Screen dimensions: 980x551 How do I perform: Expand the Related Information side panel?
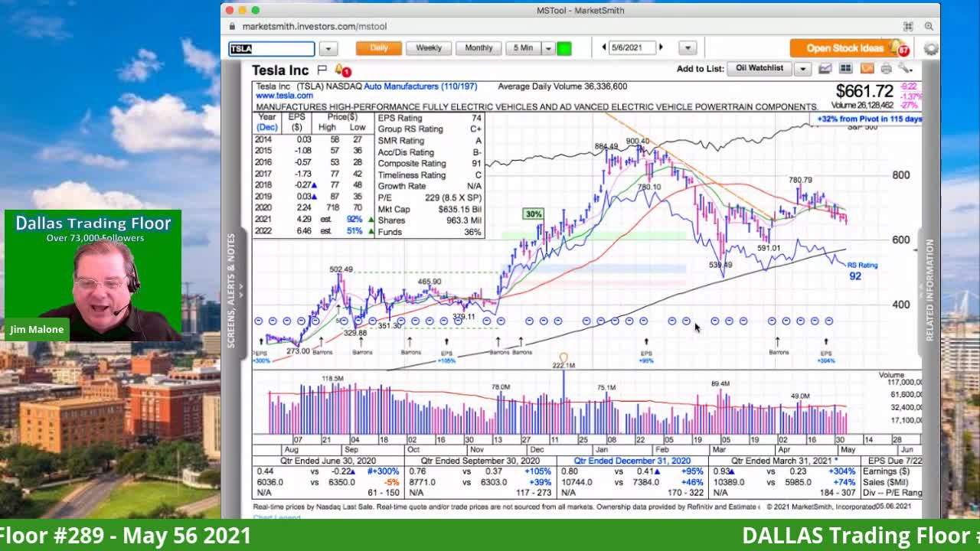929,291
